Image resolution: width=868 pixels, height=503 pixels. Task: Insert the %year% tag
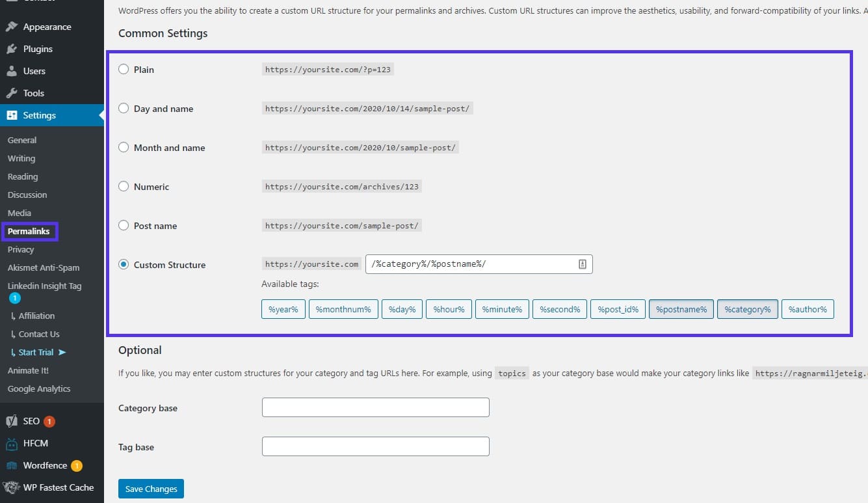pos(283,309)
